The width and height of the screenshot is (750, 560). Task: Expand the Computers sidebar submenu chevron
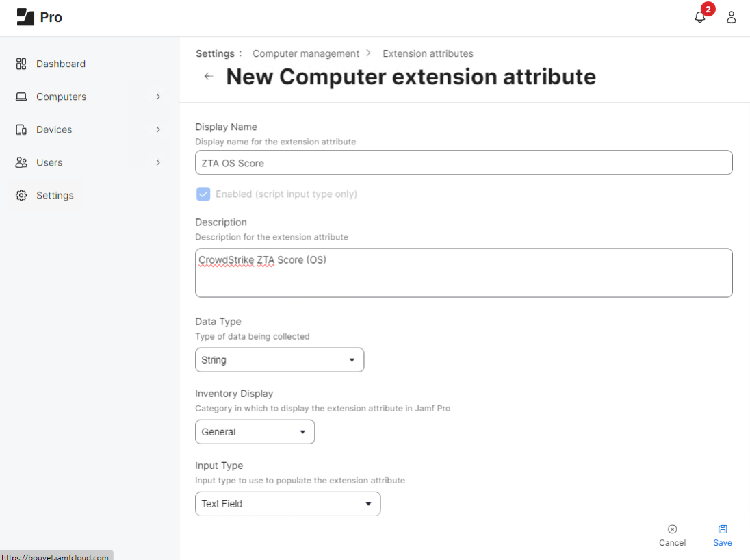click(158, 97)
